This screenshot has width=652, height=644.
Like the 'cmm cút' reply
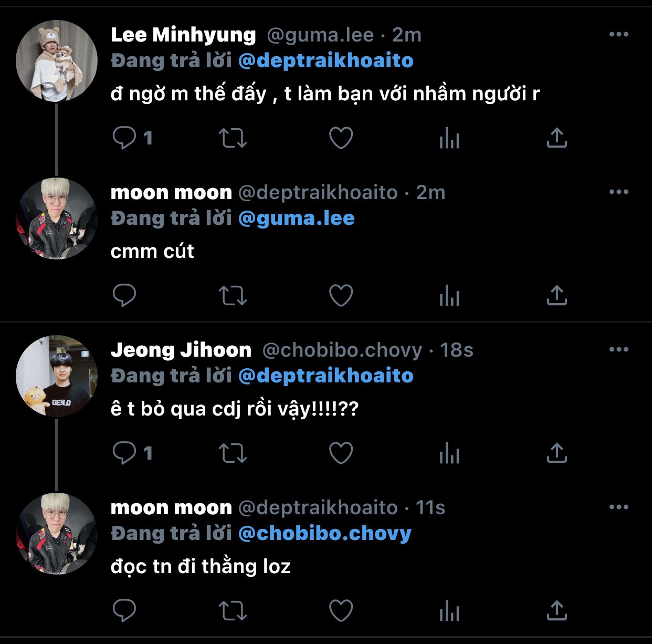pos(341,296)
